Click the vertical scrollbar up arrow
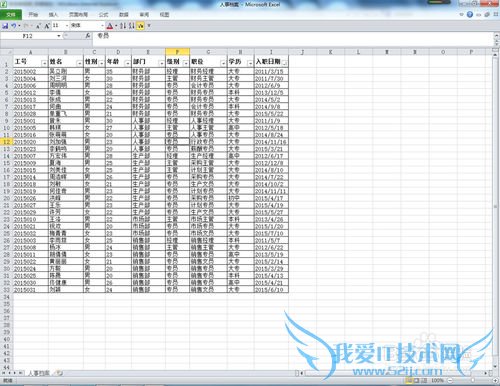500x386 pixels. click(x=496, y=54)
